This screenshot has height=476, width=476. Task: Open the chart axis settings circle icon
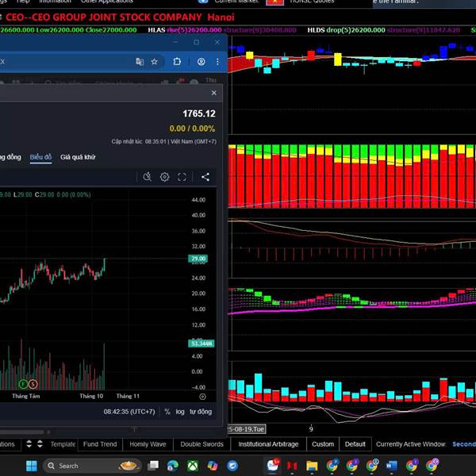(202, 397)
